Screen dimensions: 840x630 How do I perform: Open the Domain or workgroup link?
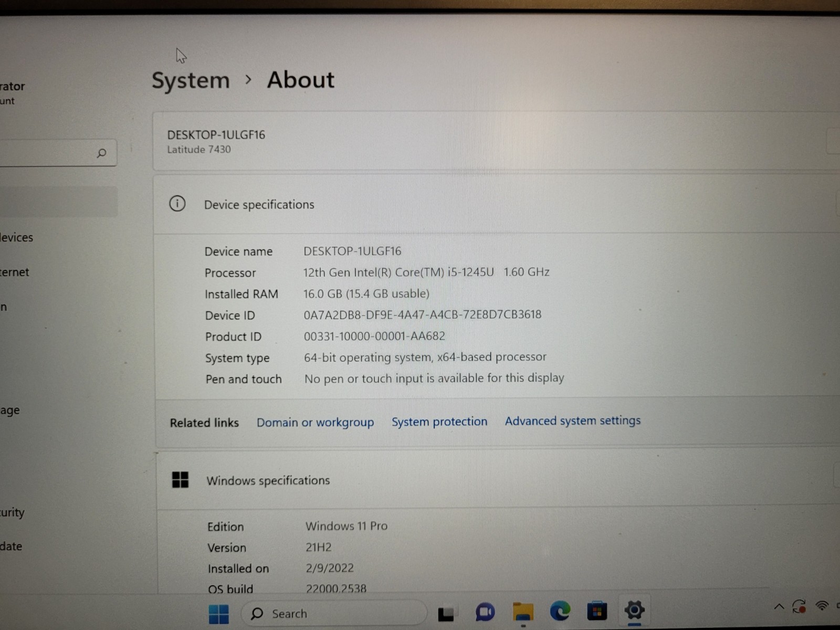click(315, 423)
